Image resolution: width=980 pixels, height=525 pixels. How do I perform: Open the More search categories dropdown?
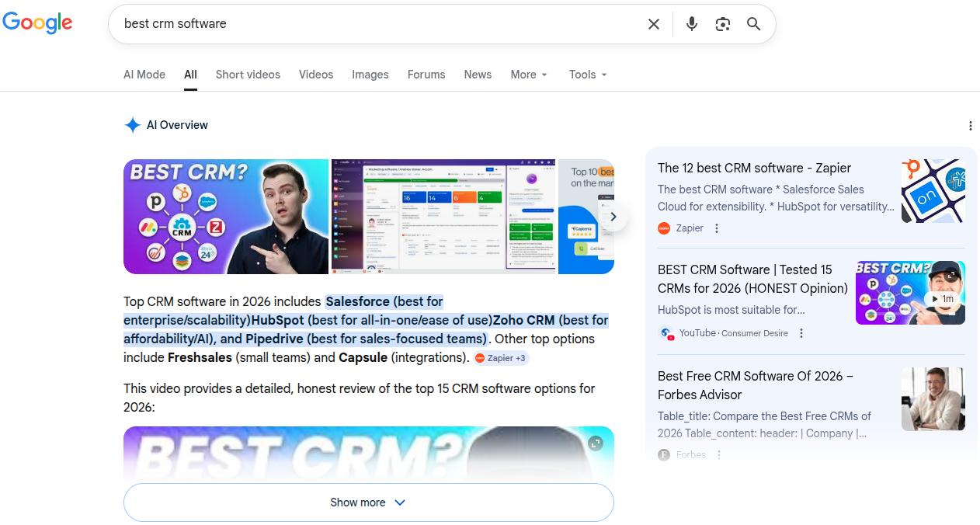pyautogui.click(x=529, y=75)
